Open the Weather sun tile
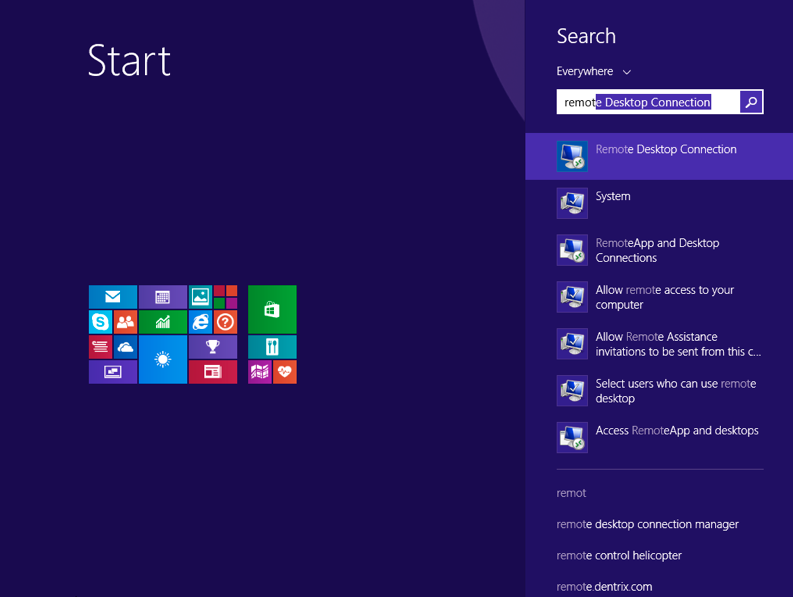Viewport: 793px width, 597px height. coord(162,359)
